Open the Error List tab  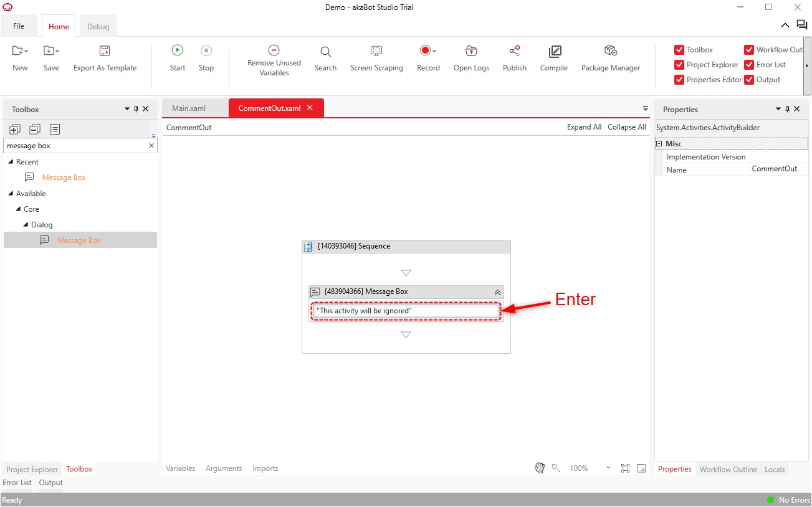pyautogui.click(x=17, y=483)
